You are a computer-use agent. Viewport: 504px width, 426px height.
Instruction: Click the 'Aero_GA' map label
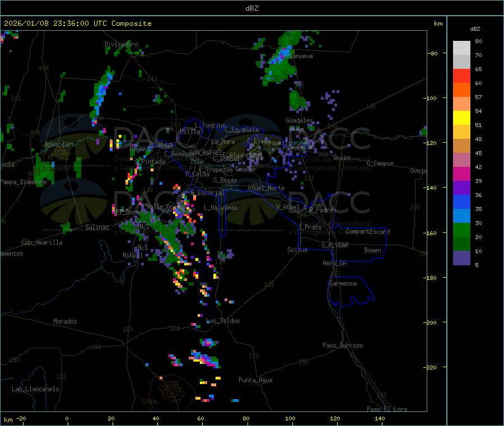tap(334, 263)
